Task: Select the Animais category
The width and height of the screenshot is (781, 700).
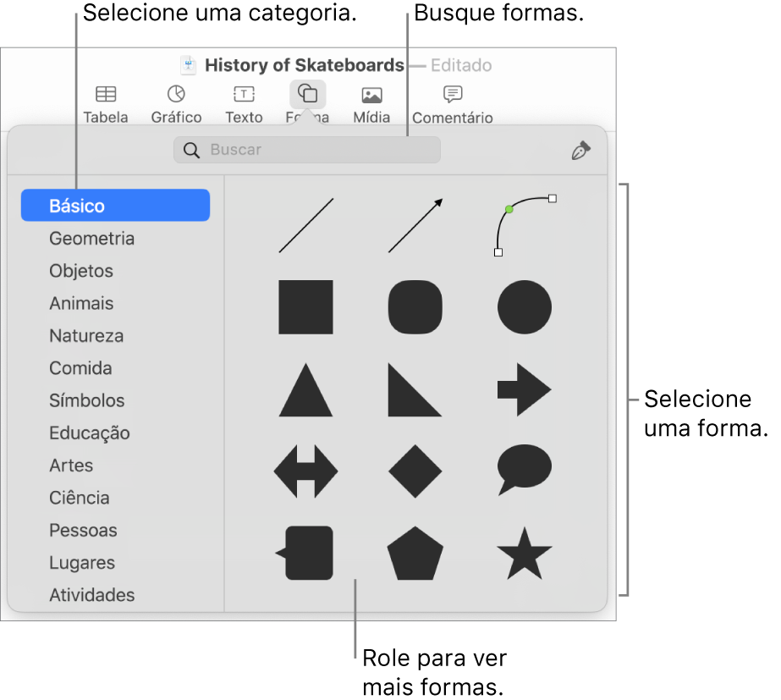Action: click(x=81, y=303)
